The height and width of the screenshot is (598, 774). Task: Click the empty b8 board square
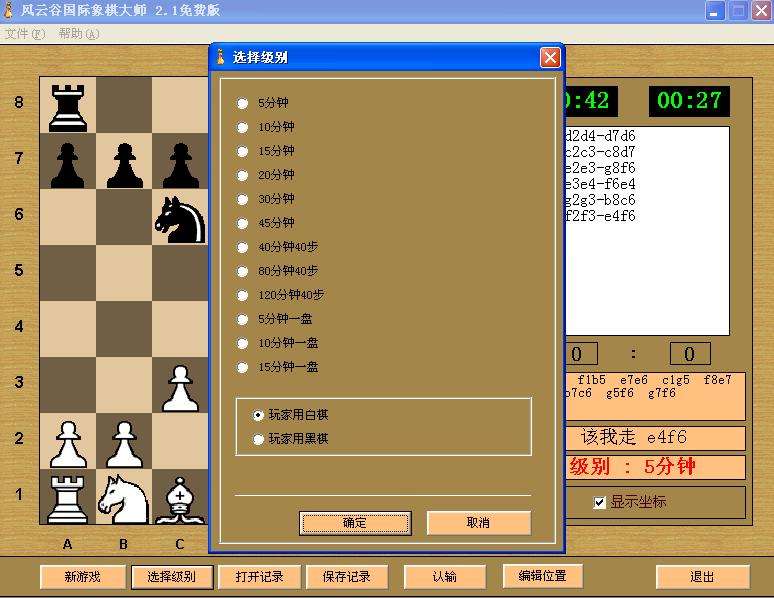point(124,105)
